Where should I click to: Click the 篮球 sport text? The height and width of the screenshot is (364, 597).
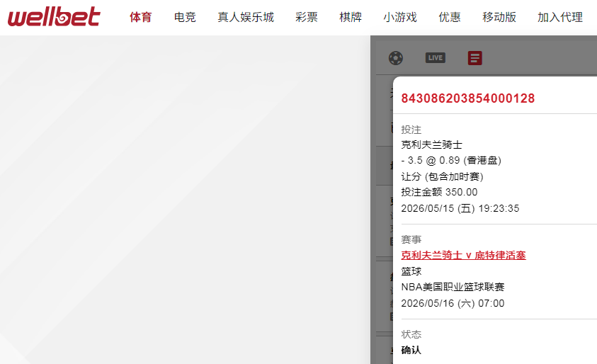pos(411,271)
